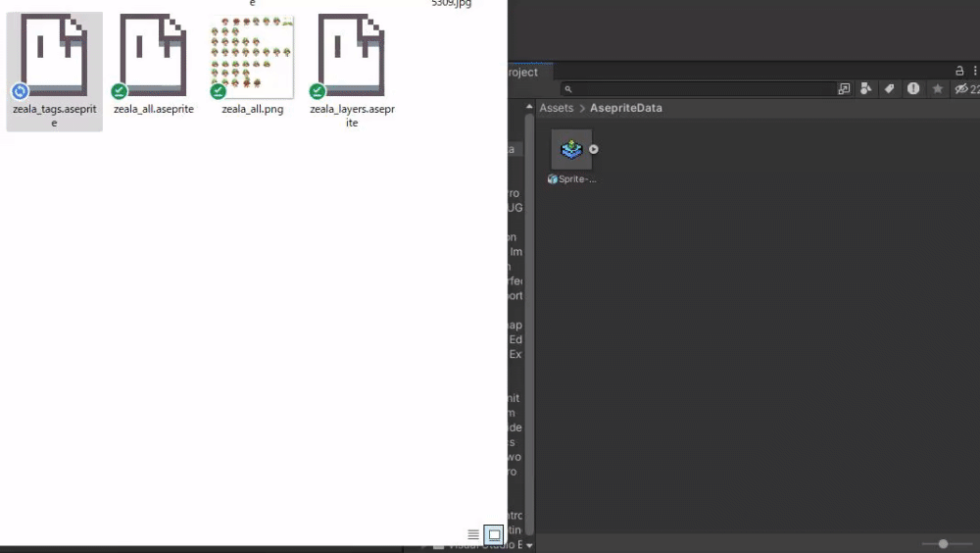Select the zeala_all.aseprite file in Explorer

153,65
